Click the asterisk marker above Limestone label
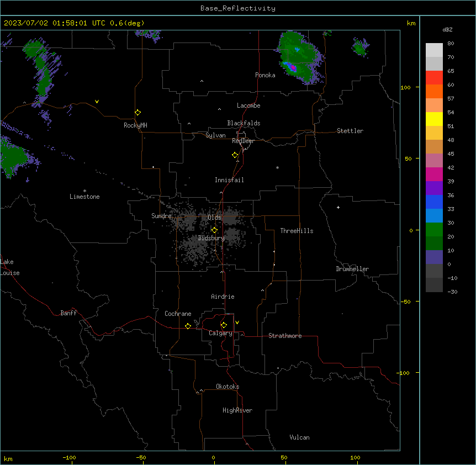Viewport: 476px width, 465px height. tap(84, 191)
